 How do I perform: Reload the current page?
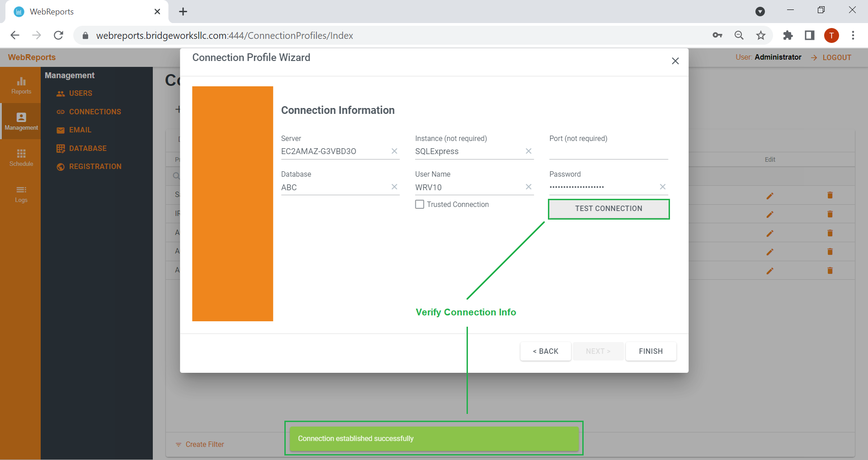click(x=58, y=35)
